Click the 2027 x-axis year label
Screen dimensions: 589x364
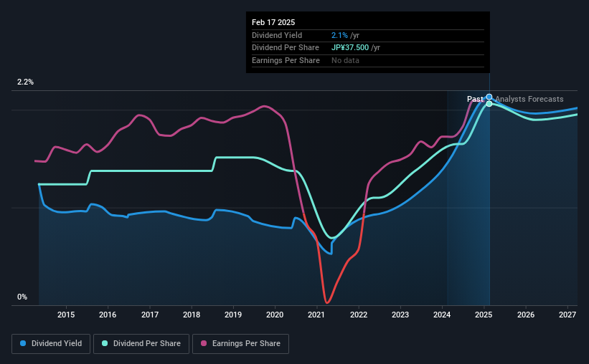pos(567,315)
